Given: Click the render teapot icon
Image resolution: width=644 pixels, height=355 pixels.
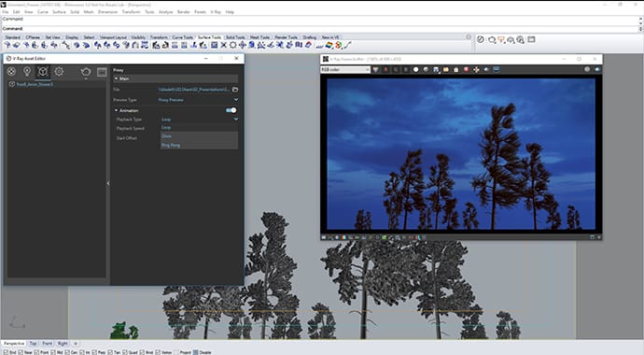Looking at the screenshot, I should 86,72.
